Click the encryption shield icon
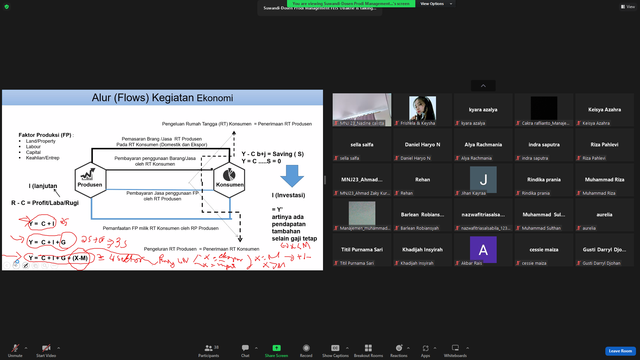The image size is (640, 360). tap(7, 7)
